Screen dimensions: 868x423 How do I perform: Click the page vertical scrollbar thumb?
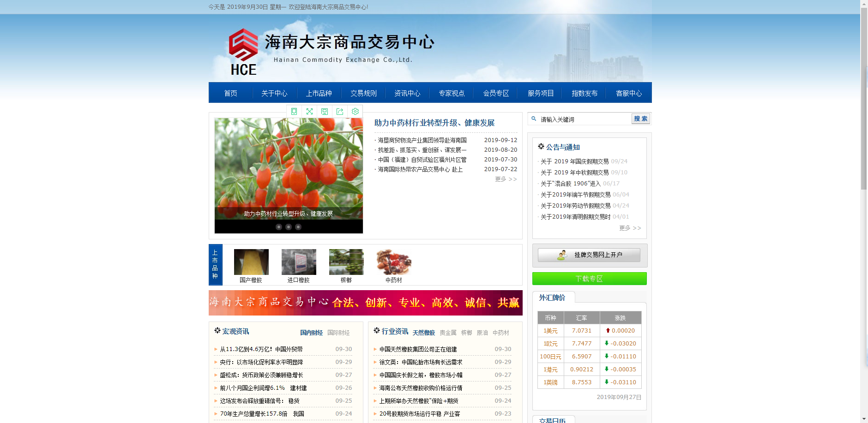tap(864, 99)
